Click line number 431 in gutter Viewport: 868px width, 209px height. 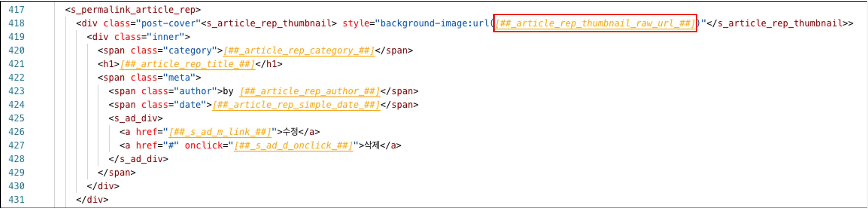(16, 200)
